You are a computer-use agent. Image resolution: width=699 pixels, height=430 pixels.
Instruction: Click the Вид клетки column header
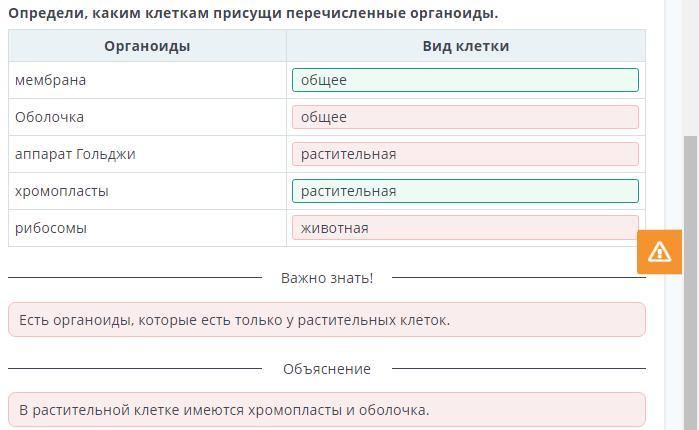click(465, 46)
